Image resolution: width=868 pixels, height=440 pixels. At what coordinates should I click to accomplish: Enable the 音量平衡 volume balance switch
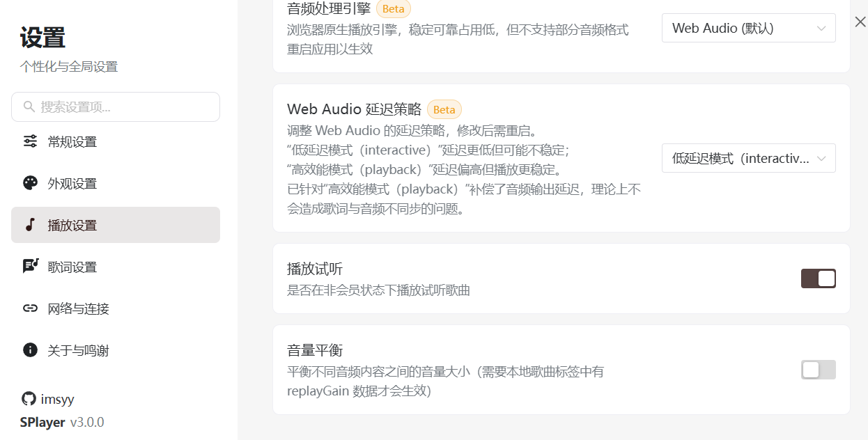pyautogui.click(x=818, y=370)
